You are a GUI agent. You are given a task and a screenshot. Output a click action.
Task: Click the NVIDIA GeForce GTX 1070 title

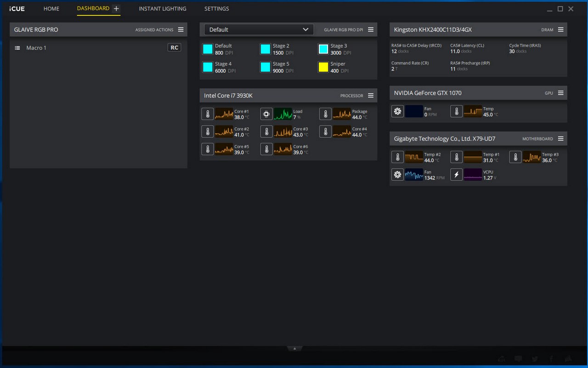click(428, 93)
